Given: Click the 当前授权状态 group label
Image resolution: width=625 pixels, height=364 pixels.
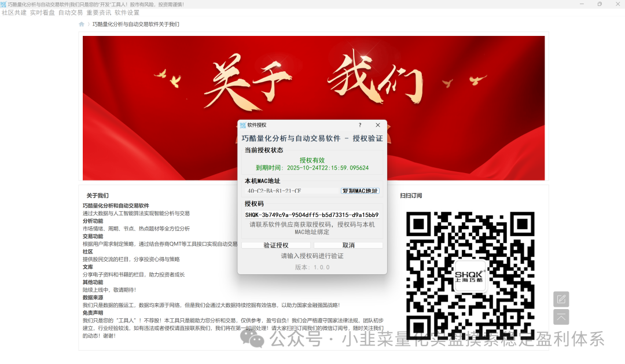Looking at the screenshot, I should tap(264, 150).
